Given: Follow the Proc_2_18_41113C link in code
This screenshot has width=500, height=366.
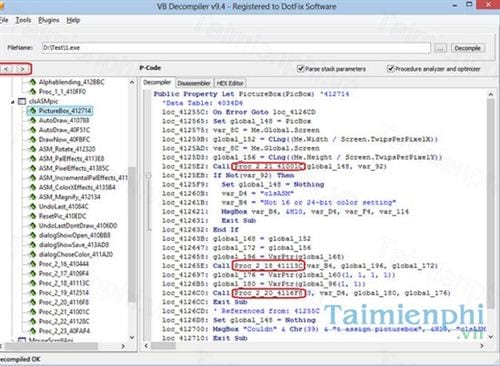Looking at the screenshot, I should point(268,266).
